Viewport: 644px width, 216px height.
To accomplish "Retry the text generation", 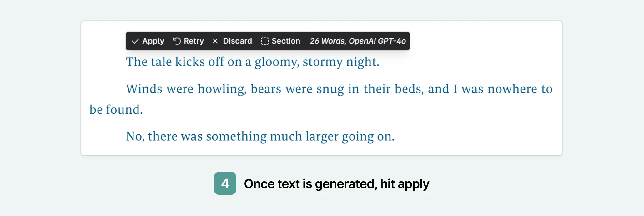I will [193, 41].
